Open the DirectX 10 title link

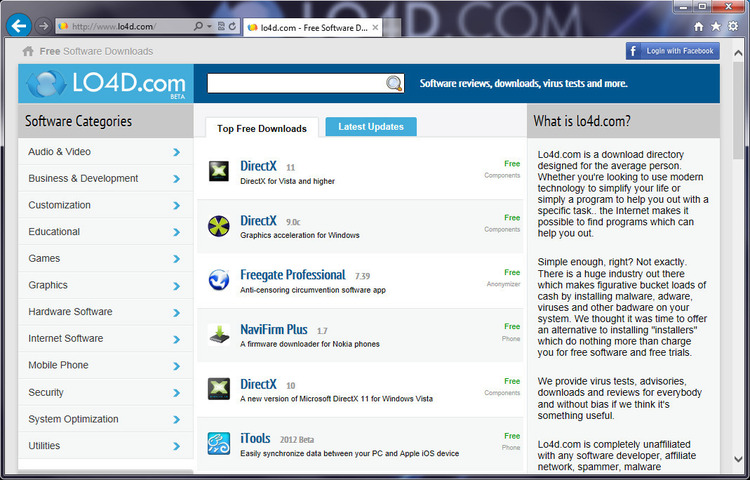[x=258, y=384]
